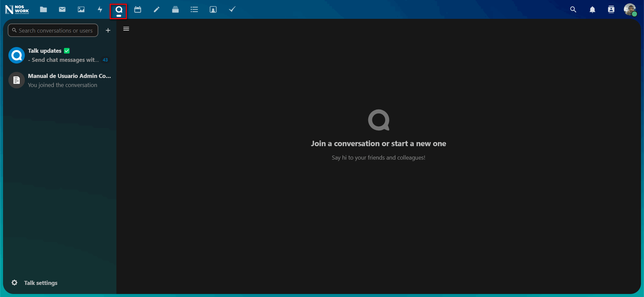This screenshot has height=297, width=644.
Task: Click the document icon of Manual conversation
Action: click(x=16, y=80)
